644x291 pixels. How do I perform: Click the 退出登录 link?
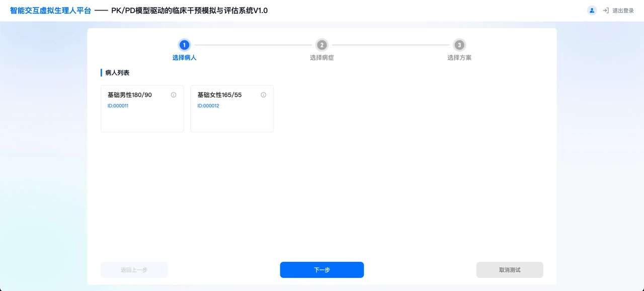tap(623, 11)
